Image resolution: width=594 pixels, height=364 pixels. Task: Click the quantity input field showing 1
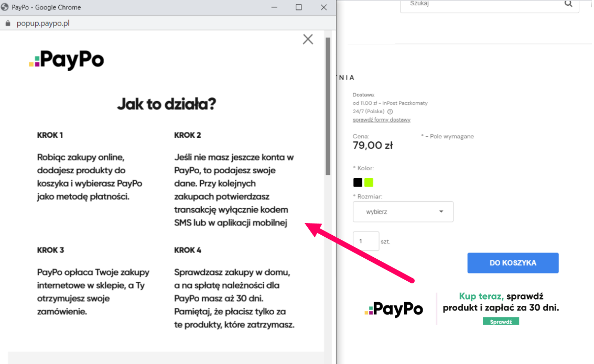click(366, 241)
